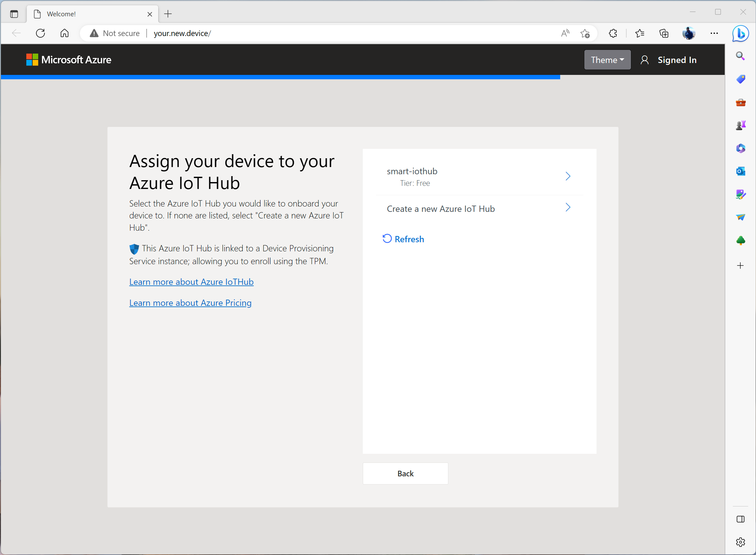The height and width of the screenshot is (555, 756).
Task: Expand the smart-iothub entry chevron
Action: pos(568,176)
